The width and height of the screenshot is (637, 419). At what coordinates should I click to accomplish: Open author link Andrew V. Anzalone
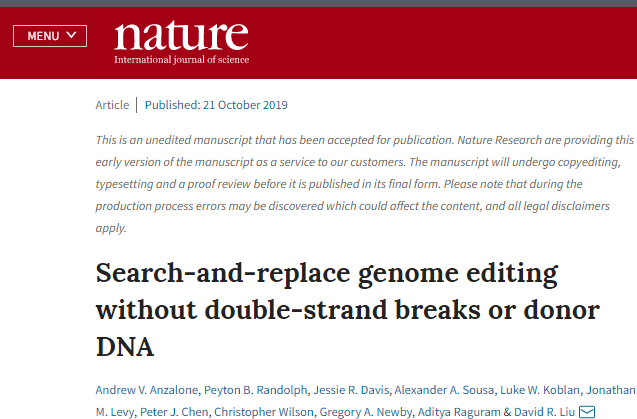[147, 390]
